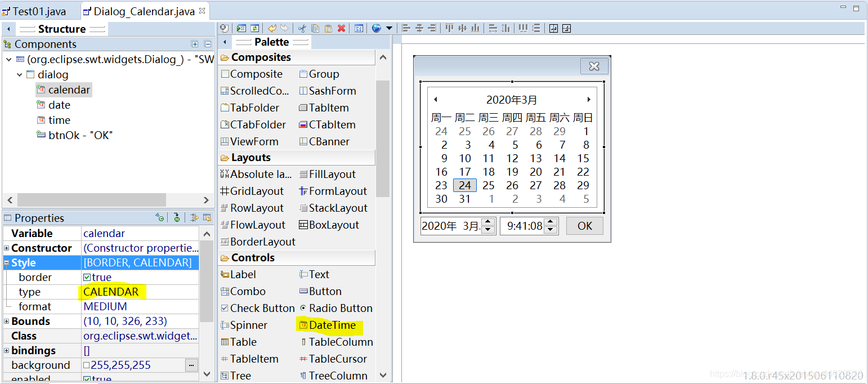Click Expand All icon in Components panel

pyautogui.click(x=195, y=44)
